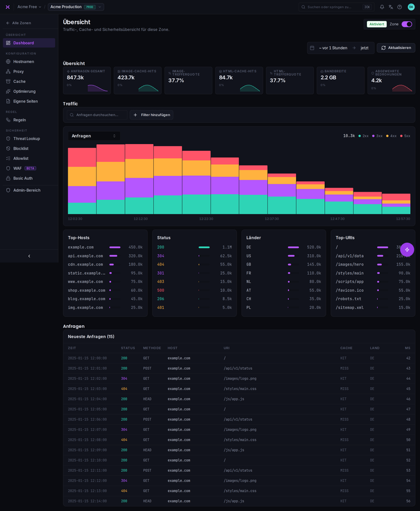Select /robots.txt in Top-URIs
This screenshot has height=511, width=420.
[373, 299]
